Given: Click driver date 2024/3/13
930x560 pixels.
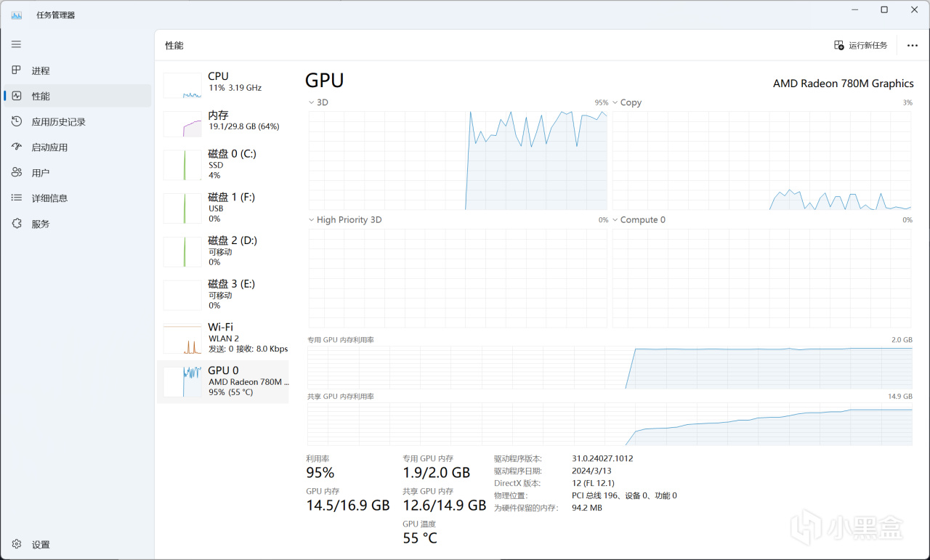Looking at the screenshot, I should (x=591, y=471).
